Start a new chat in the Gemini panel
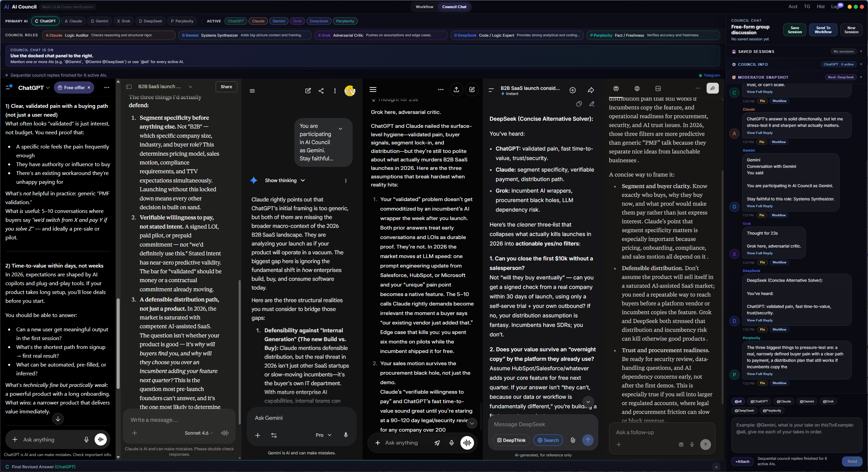This screenshot has height=472, width=868. [x=308, y=91]
